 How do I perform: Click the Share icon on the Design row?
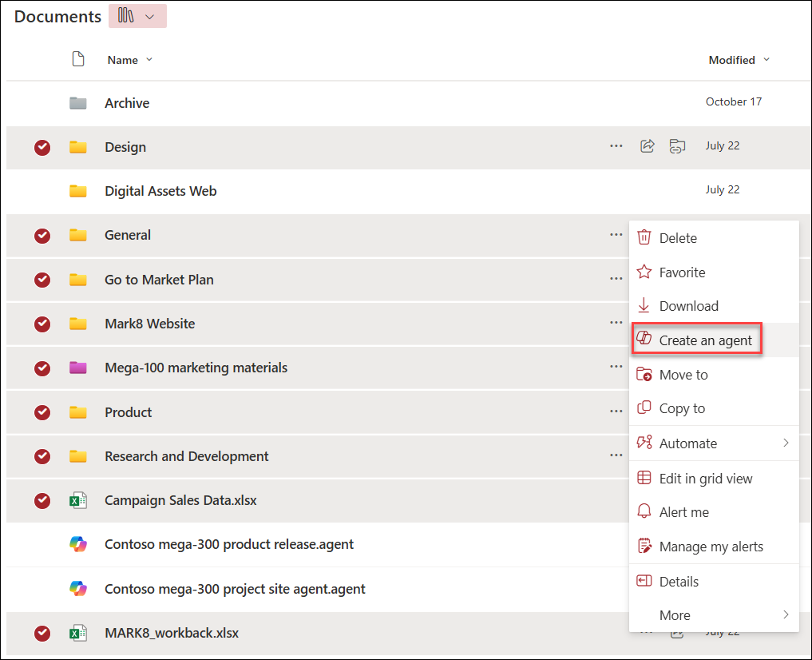pyautogui.click(x=647, y=146)
